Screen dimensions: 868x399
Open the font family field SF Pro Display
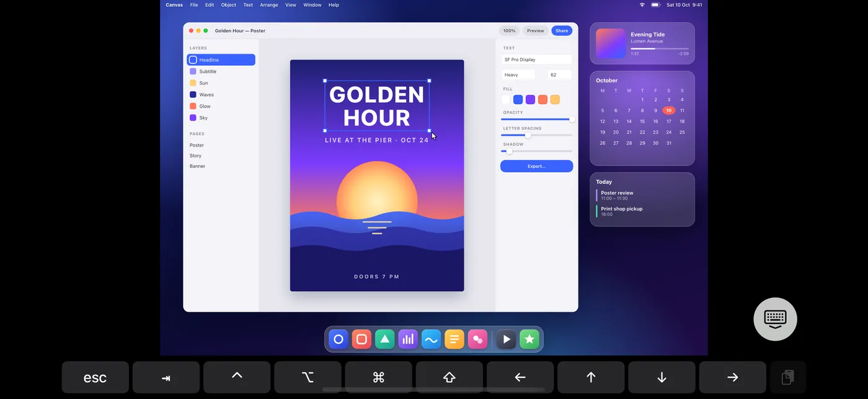[x=537, y=59]
